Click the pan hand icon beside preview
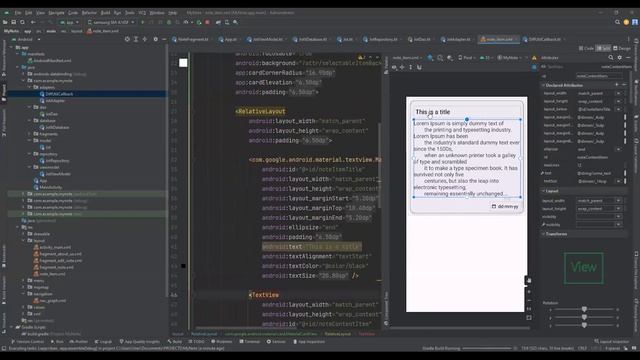This screenshot has width=640, height=360. 529,280
